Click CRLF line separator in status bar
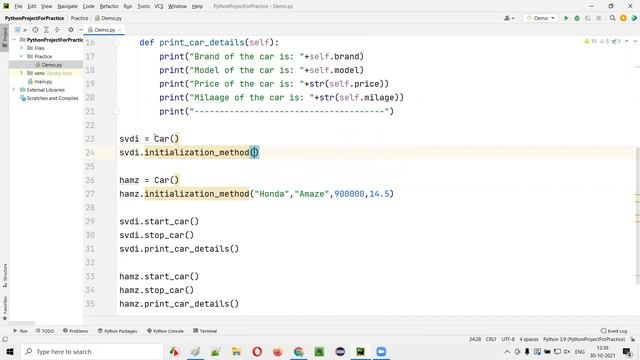The image size is (640, 360). pyautogui.click(x=491, y=339)
